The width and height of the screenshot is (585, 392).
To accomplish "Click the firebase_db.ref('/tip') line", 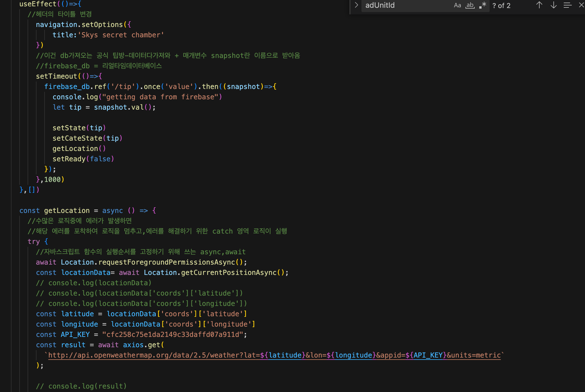I will pos(160,87).
